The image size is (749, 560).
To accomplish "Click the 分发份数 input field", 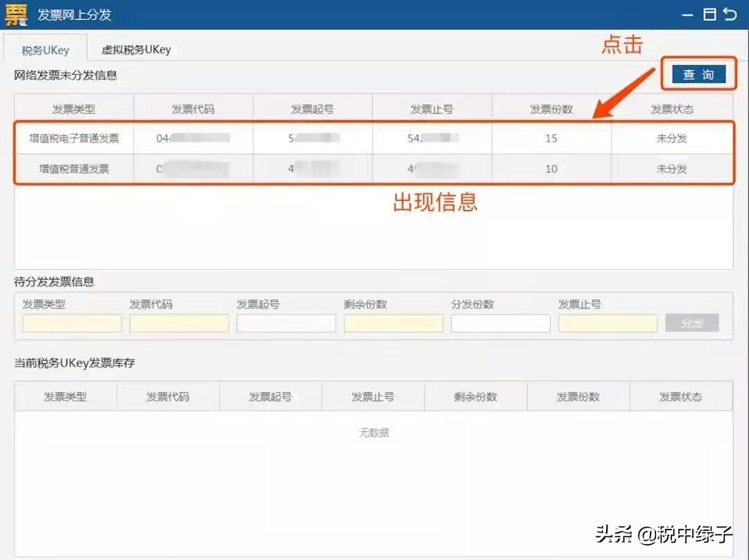I will 500,322.
